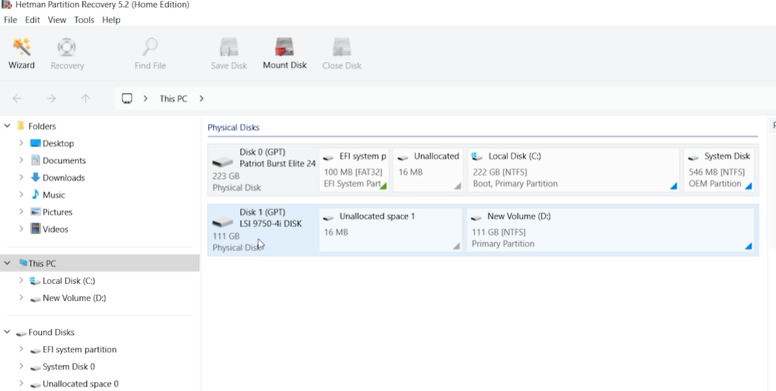This screenshot has height=391, width=776.
Task: Select EFI system partition tree item
Action: 73,349
